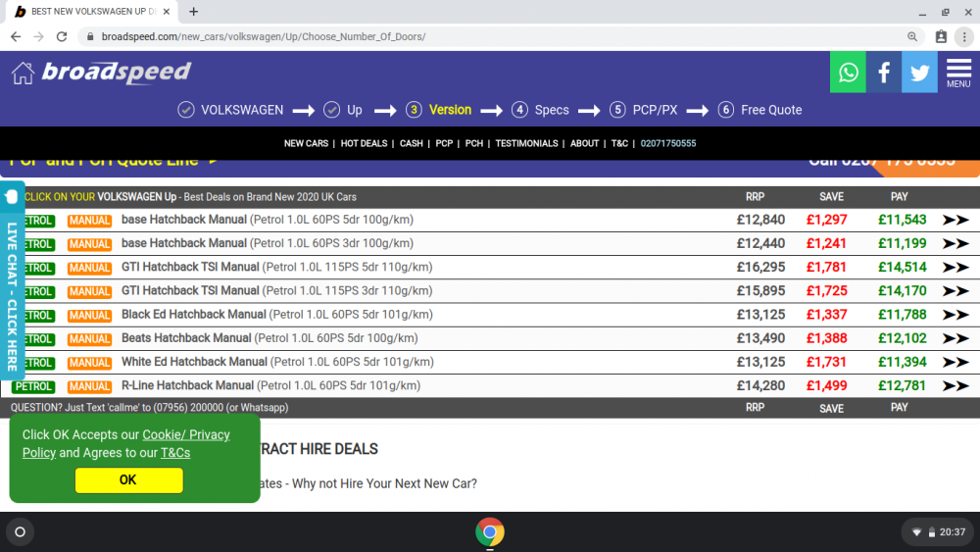Open Chrome from the shelf
The width and height of the screenshot is (980, 552).
[x=489, y=532]
